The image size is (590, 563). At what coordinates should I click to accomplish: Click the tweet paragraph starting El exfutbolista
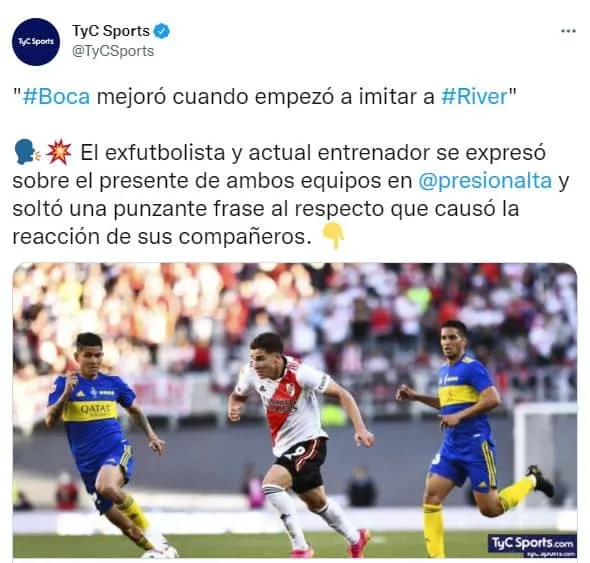[x=290, y=195]
